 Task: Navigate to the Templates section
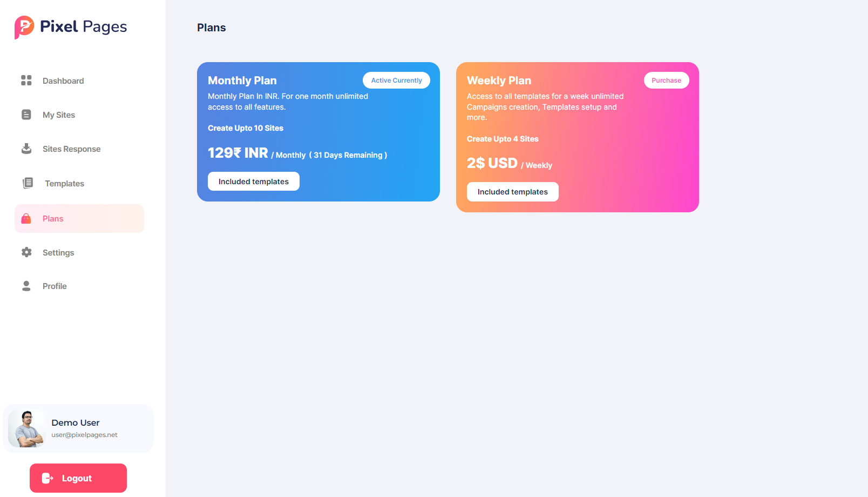64,184
